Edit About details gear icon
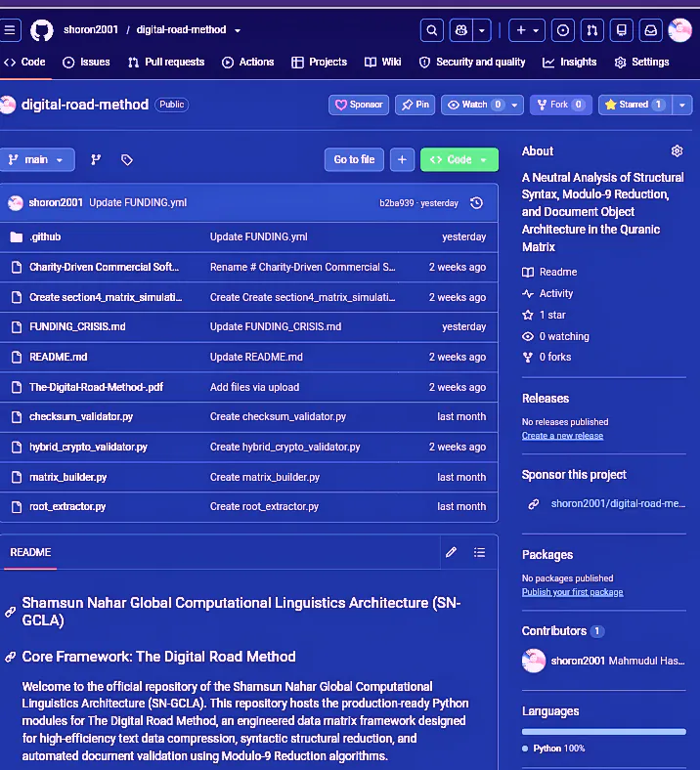 click(678, 151)
